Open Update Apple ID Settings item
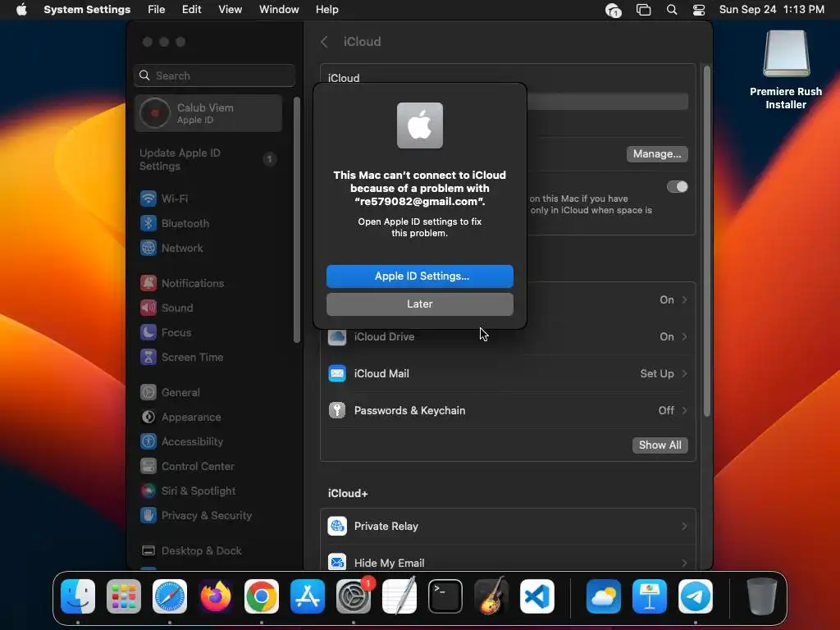The height and width of the screenshot is (630, 840). (208, 160)
